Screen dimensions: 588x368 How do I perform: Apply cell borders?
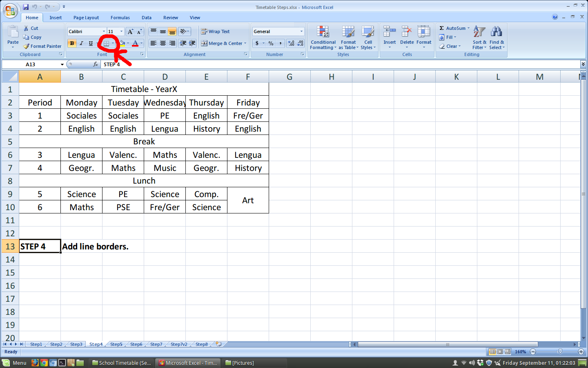[x=106, y=43]
